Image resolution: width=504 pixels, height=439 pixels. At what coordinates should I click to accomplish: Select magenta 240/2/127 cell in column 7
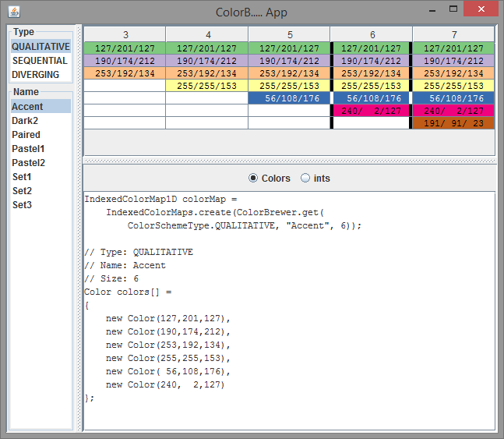pyautogui.click(x=453, y=111)
